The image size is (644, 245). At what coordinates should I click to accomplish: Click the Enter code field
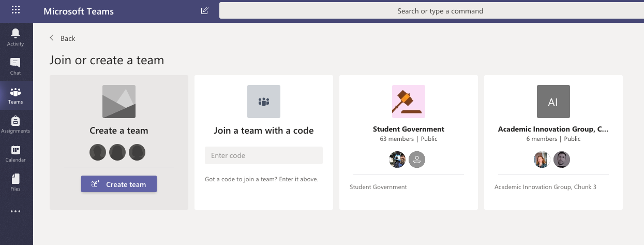[x=264, y=155]
